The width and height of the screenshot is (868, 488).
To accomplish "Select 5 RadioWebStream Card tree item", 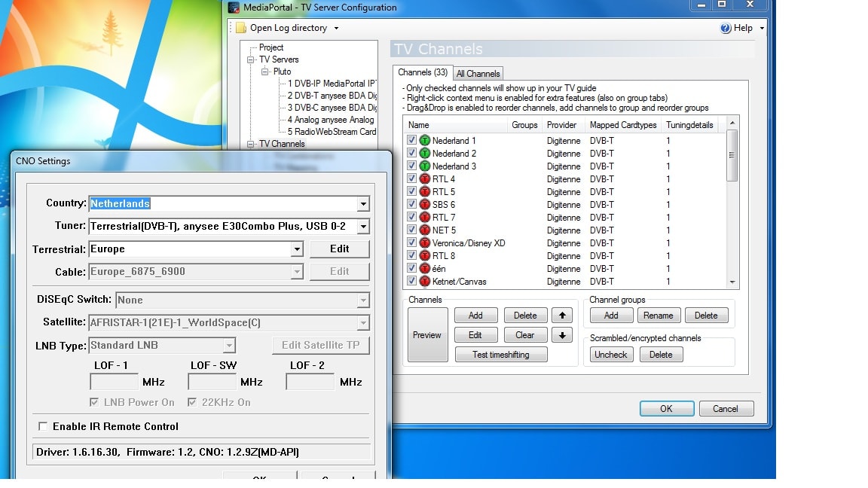I will click(332, 132).
